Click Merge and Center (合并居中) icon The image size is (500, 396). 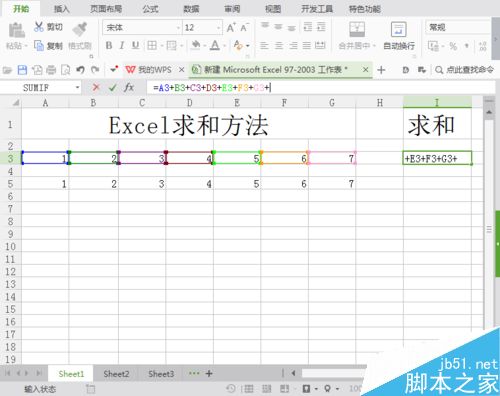[x=357, y=29]
